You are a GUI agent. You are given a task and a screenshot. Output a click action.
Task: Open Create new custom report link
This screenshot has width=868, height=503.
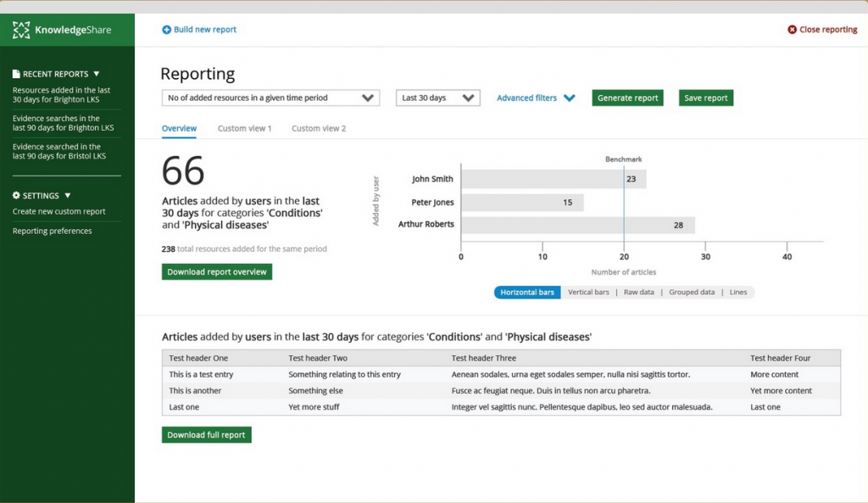tap(59, 211)
